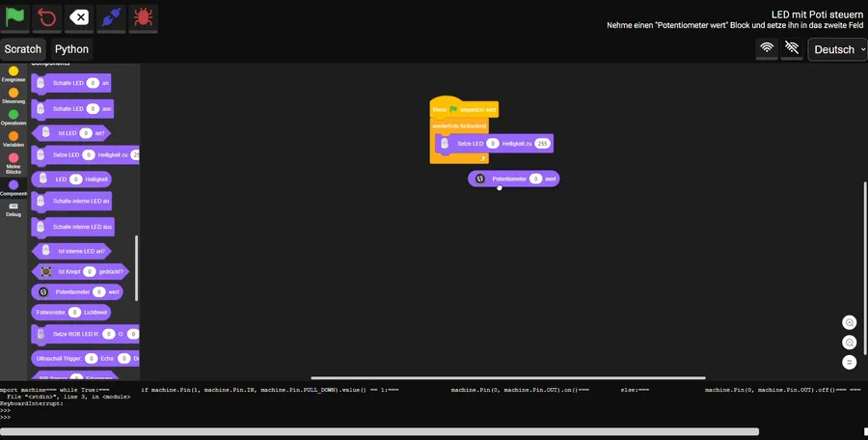
Task: Click the WiFi connect icon
Action: [x=767, y=47]
